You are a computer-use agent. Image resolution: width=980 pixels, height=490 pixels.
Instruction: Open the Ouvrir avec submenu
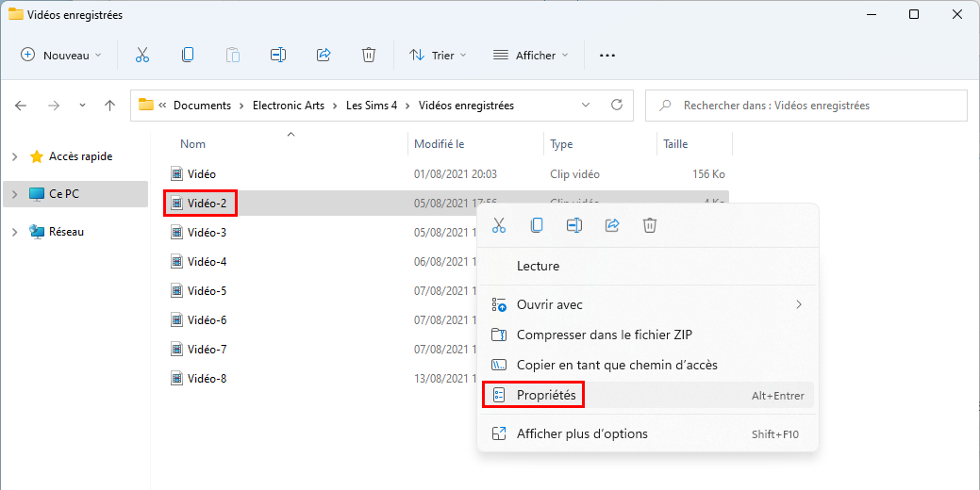pyautogui.click(x=647, y=304)
